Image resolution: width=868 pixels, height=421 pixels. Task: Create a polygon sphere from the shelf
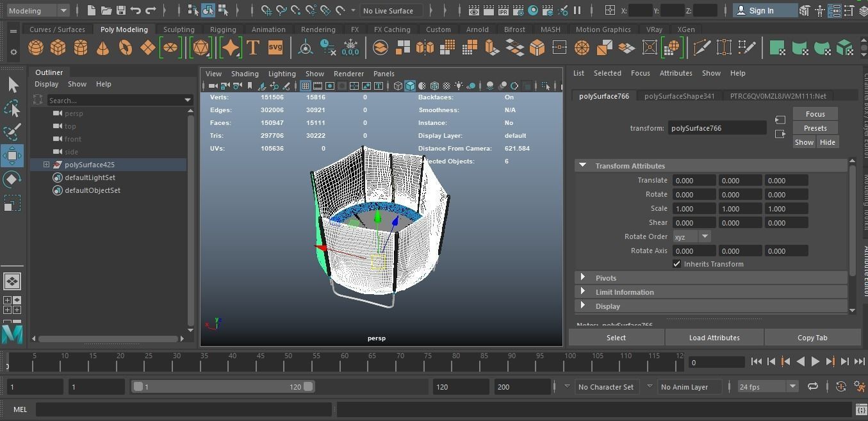pos(36,48)
